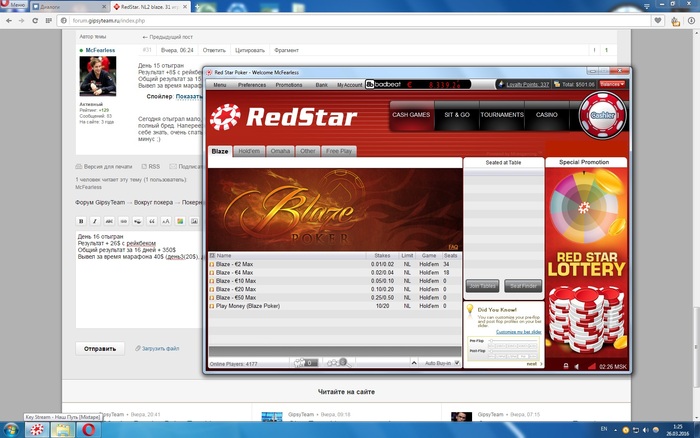Screen dimensions: 700x438
Task: Show the next Did You Know tip
Action: coord(534,364)
